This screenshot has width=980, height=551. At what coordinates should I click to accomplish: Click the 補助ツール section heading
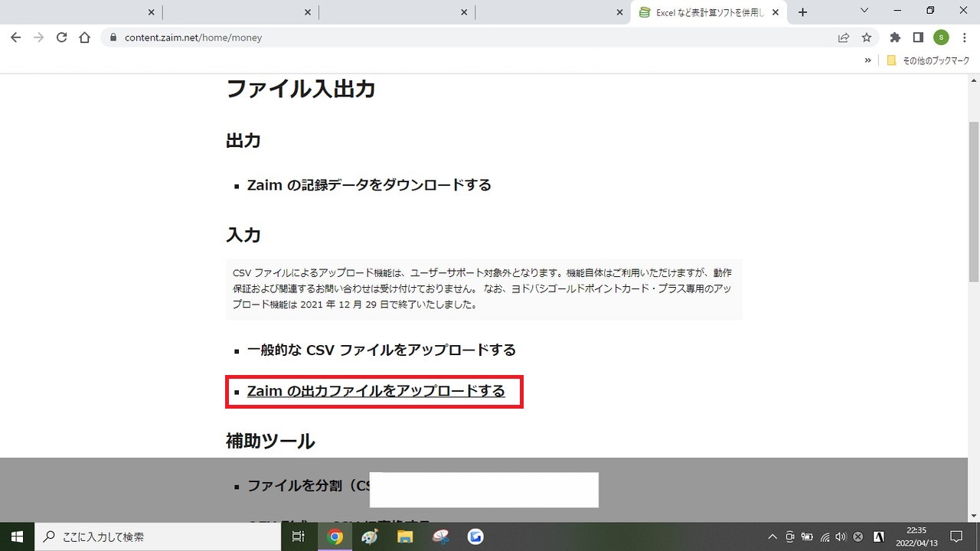[x=270, y=441]
